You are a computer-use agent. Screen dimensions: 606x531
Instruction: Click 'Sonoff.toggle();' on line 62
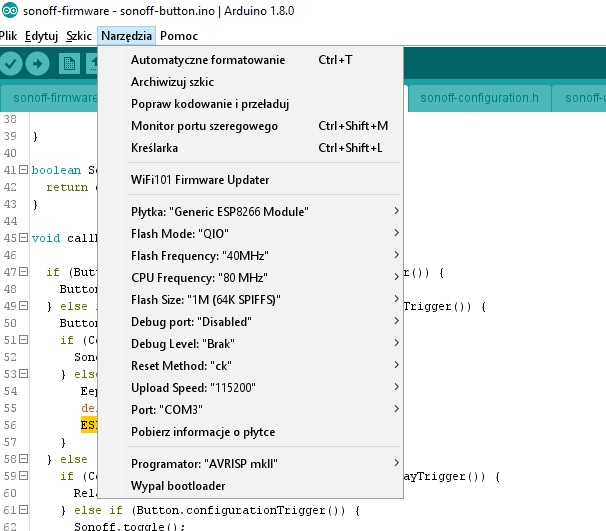click(129, 527)
